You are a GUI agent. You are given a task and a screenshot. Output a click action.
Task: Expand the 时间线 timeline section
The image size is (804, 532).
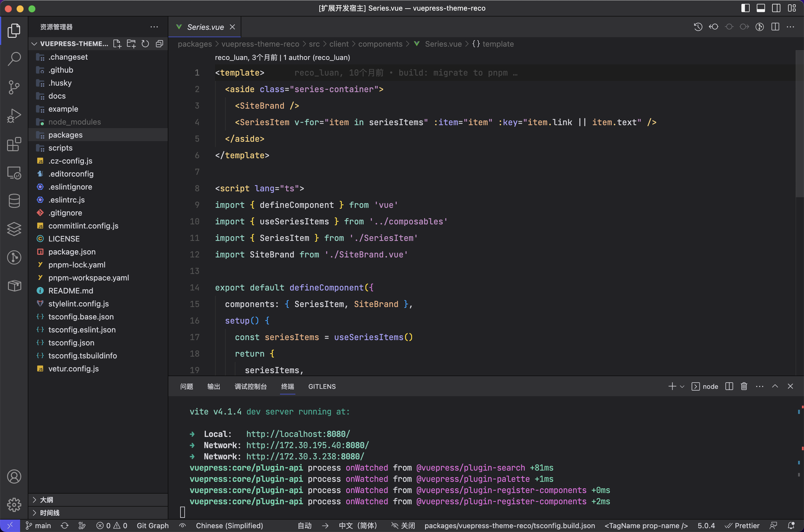(50, 513)
